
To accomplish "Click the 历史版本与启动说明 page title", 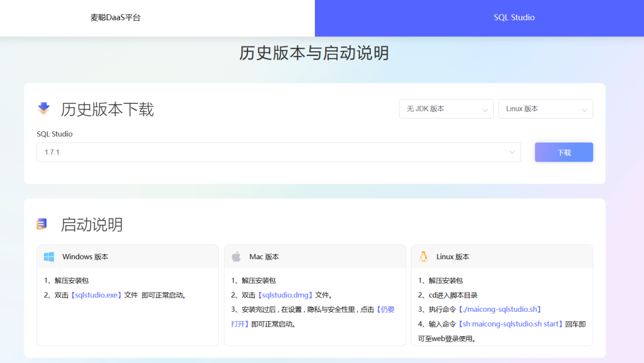I will coord(314,53).
